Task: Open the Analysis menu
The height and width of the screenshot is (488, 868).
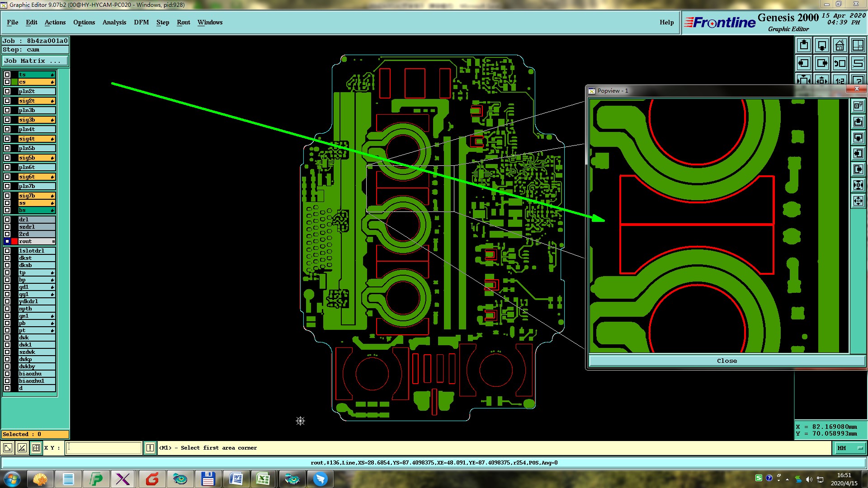Action: [x=114, y=22]
